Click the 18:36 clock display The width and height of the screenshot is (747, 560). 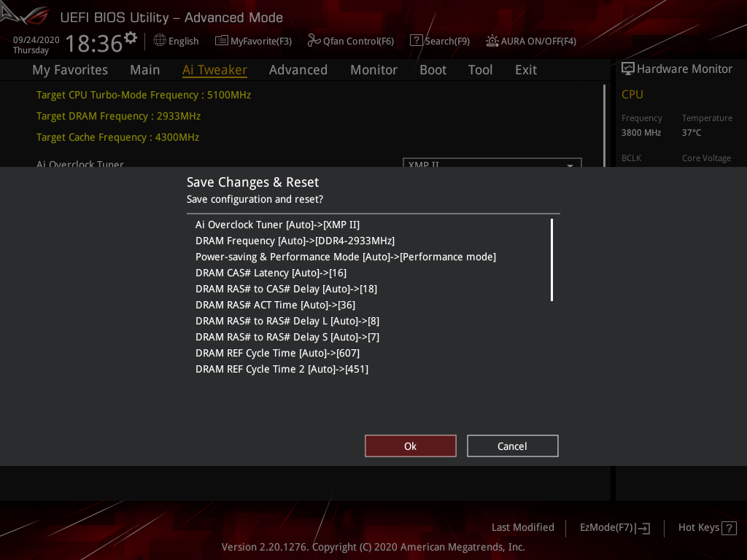tap(94, 43)
